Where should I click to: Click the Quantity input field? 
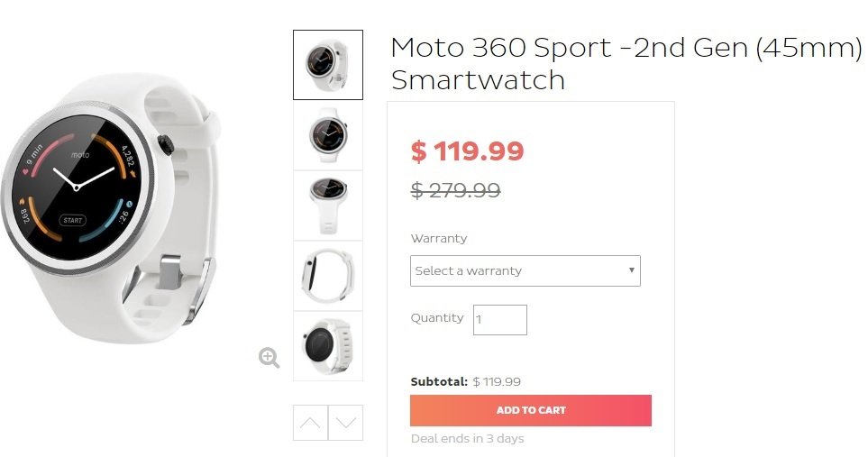click(x=499, y=320)
